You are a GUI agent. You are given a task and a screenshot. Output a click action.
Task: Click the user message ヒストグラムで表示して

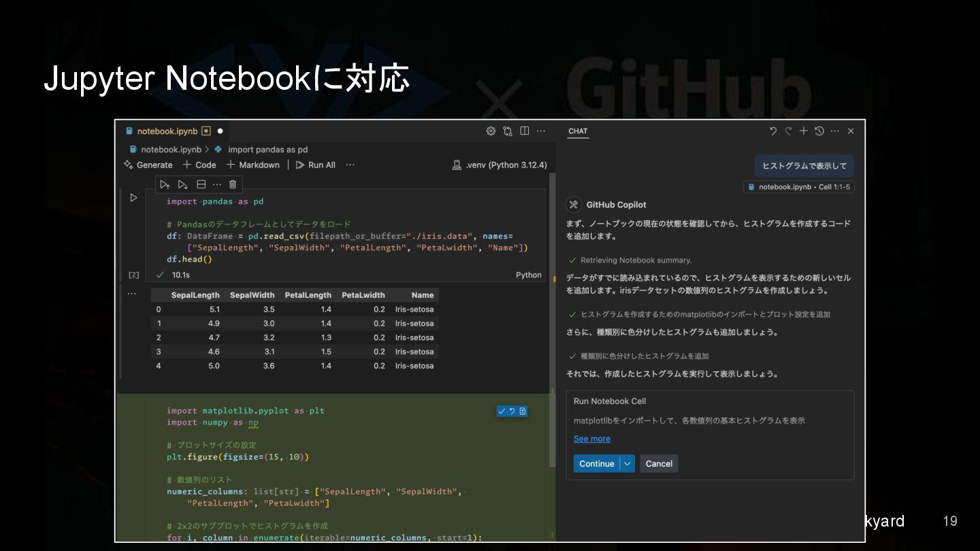point(804,166)
